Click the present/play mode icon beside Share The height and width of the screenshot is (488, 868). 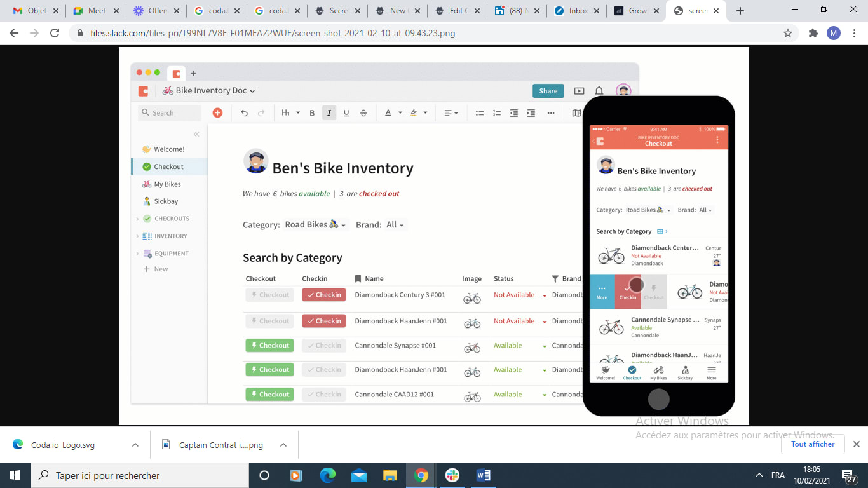[579, 91]
